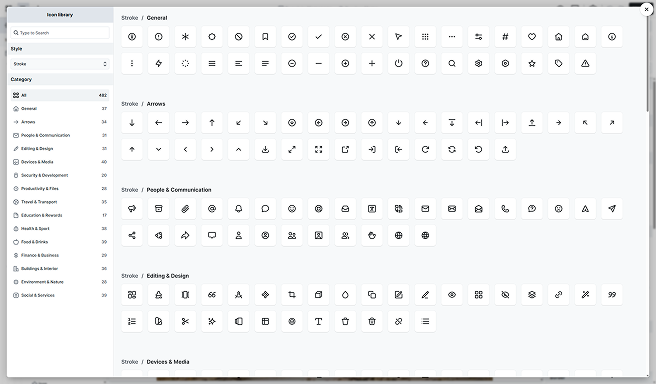Viewport: 656px width, 384px height.
Task: Pick the bell notification icon
Action: coord(238,209)
